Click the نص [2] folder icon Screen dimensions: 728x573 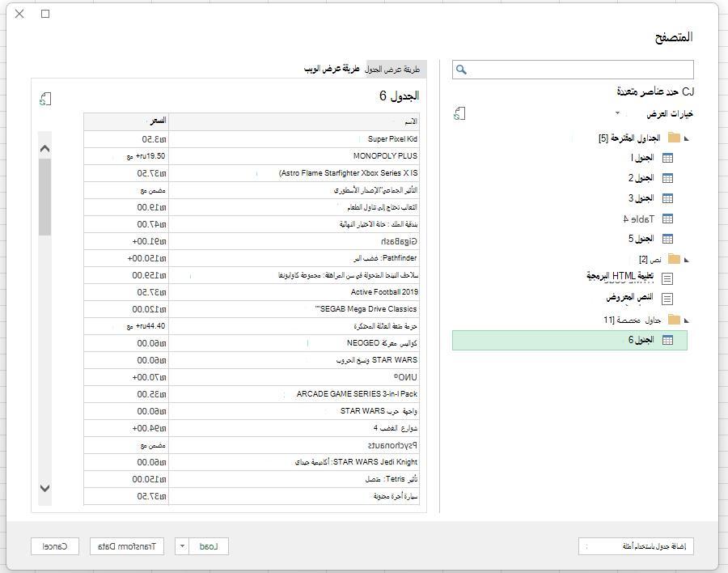coord(674,259)
